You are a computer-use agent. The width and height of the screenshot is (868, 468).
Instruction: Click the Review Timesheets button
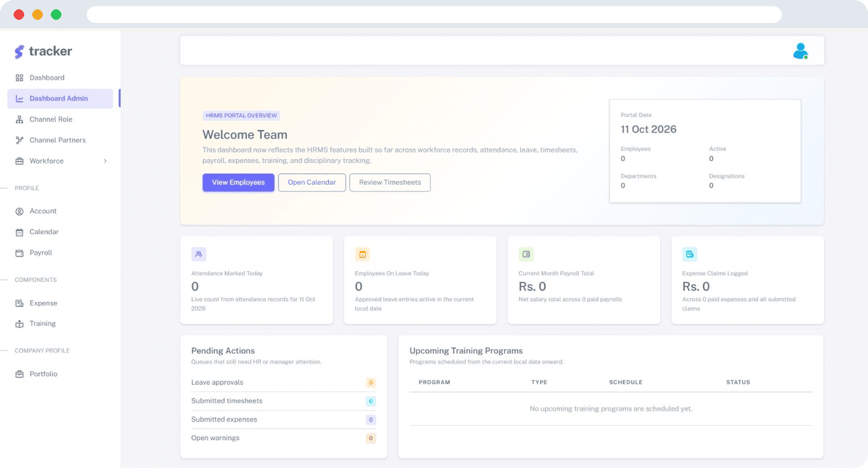(x=390, y=182)
